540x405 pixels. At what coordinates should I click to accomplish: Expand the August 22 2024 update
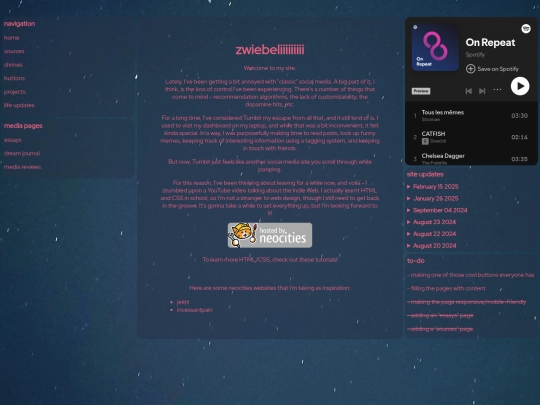(x=431, y=234)
